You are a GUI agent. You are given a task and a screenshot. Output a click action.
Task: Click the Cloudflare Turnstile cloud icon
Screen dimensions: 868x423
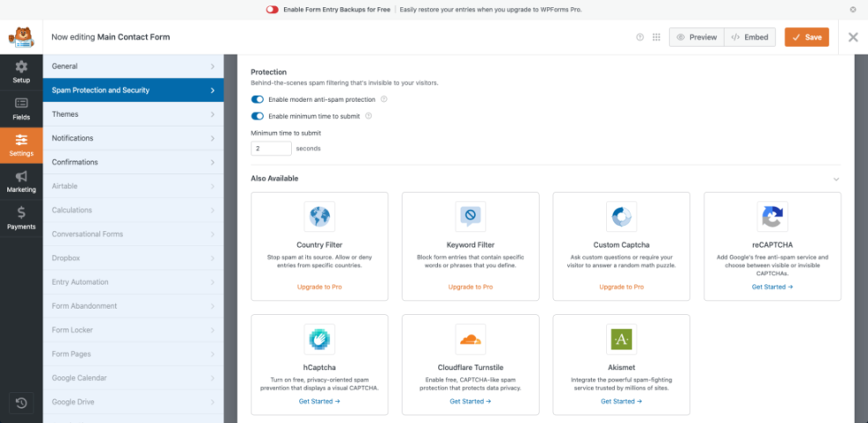470,339
